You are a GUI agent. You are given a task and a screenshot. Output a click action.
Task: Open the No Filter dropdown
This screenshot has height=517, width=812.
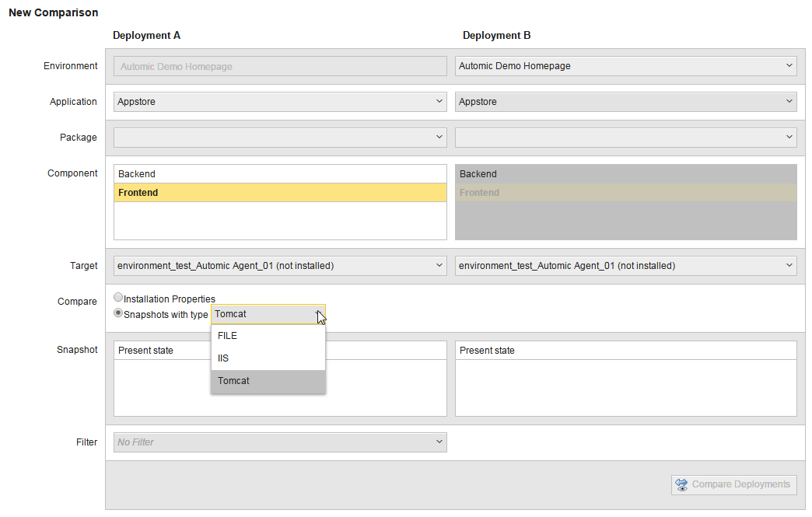pyautogui.click(x=280, y=442)
